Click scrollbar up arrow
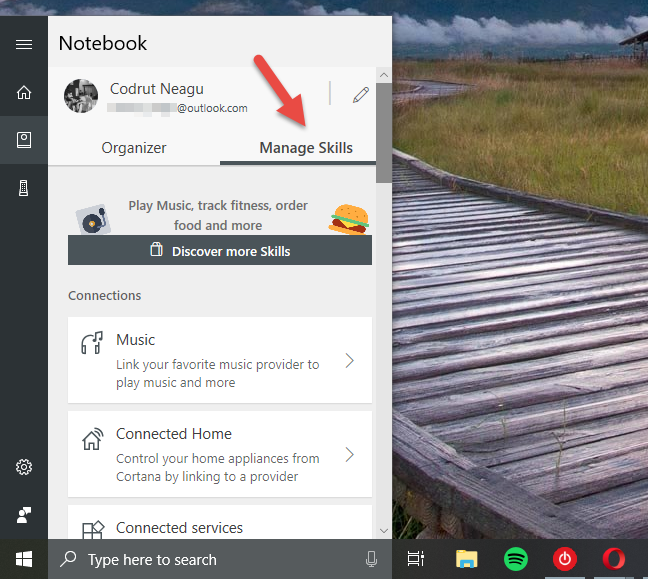Screen dimensions: 648x579 pyautogui.click(x=384, y=75)
